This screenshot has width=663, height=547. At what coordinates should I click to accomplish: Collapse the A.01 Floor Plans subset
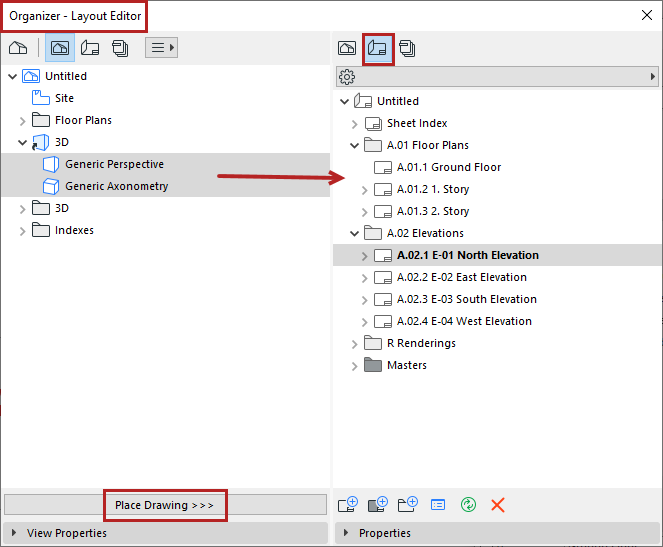pyautogui.click(x=354, y=145)
